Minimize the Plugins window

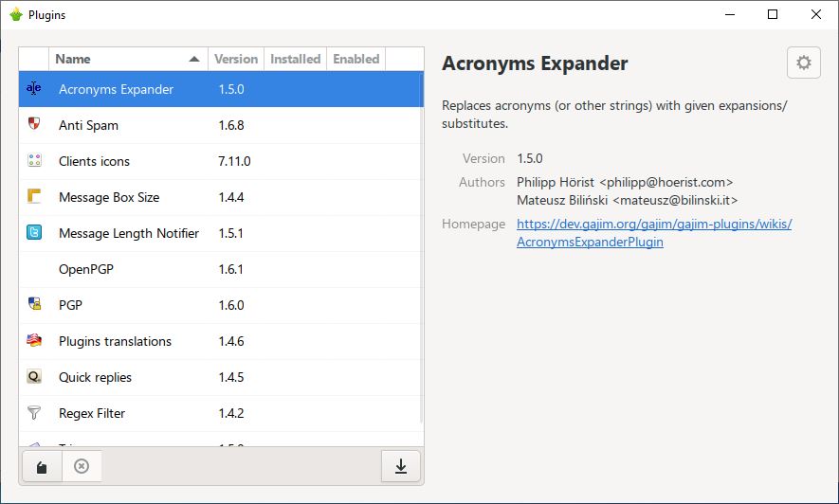[730, 14]
